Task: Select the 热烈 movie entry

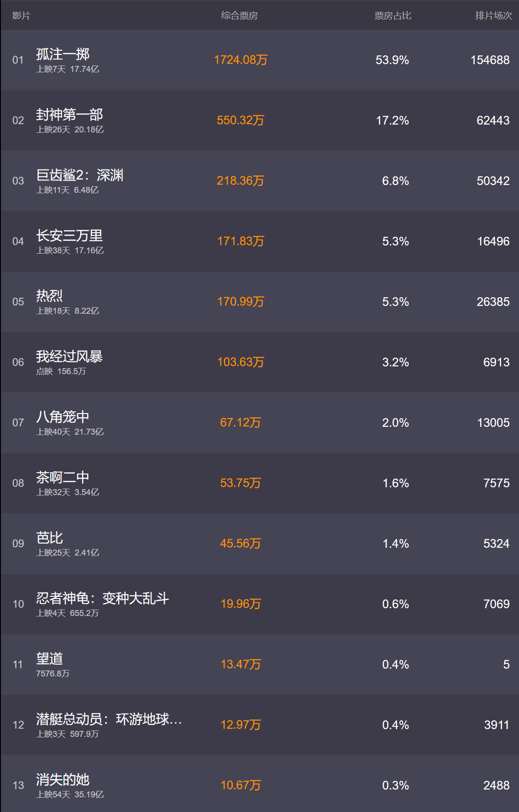Action: [259, 302]
